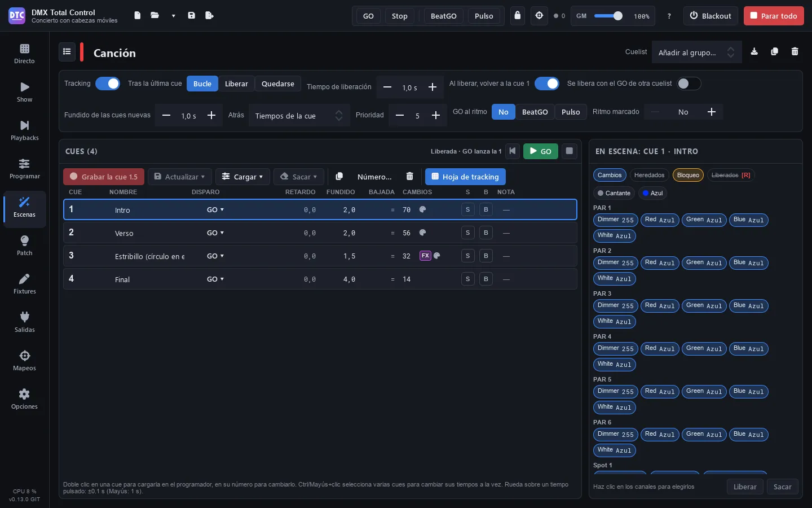Select the Cambios filter tab
Viewport: 812px width, 508px height.
point(610,175)
